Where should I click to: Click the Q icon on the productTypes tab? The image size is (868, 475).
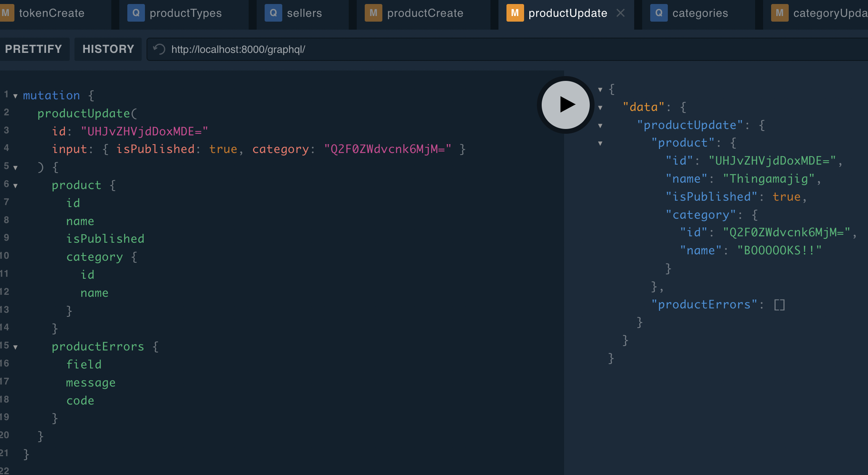[136, 13]
